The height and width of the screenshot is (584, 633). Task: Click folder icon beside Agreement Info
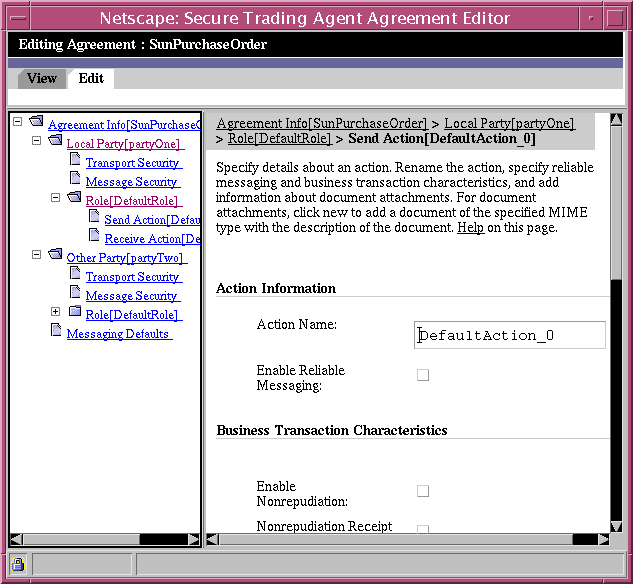click(x=36, y=121)
